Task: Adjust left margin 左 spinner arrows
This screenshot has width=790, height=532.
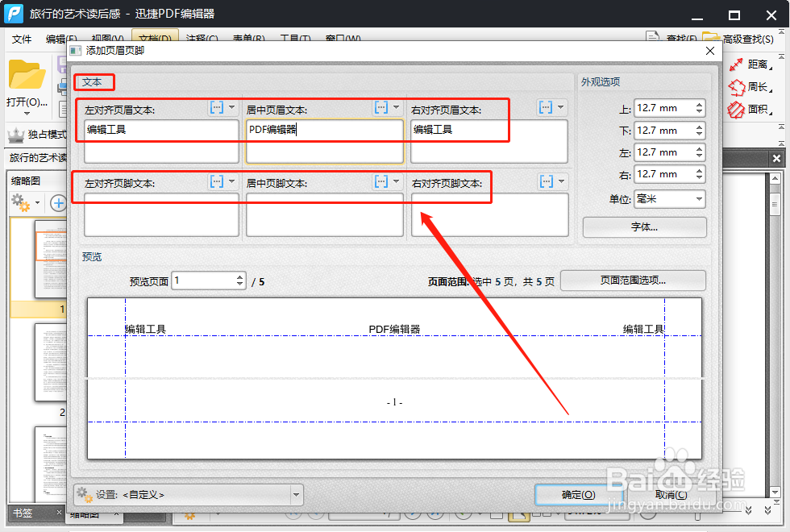Action: (x=700, y=152)
